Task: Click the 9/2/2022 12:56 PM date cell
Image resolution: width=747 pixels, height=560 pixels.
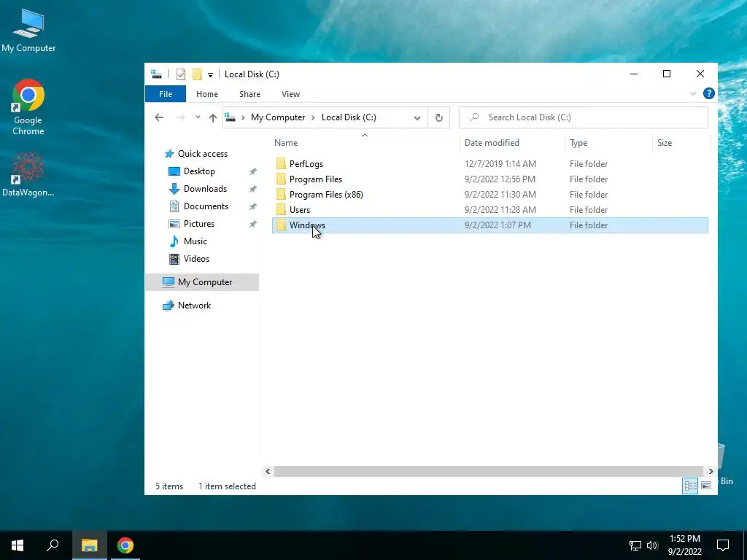Action: pyautogui.click(x=500, y=179)
